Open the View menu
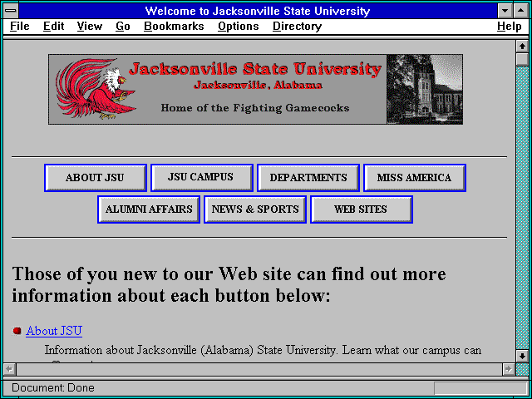The width and height of the screenshot is (532, 399). [x=89, y=26]
